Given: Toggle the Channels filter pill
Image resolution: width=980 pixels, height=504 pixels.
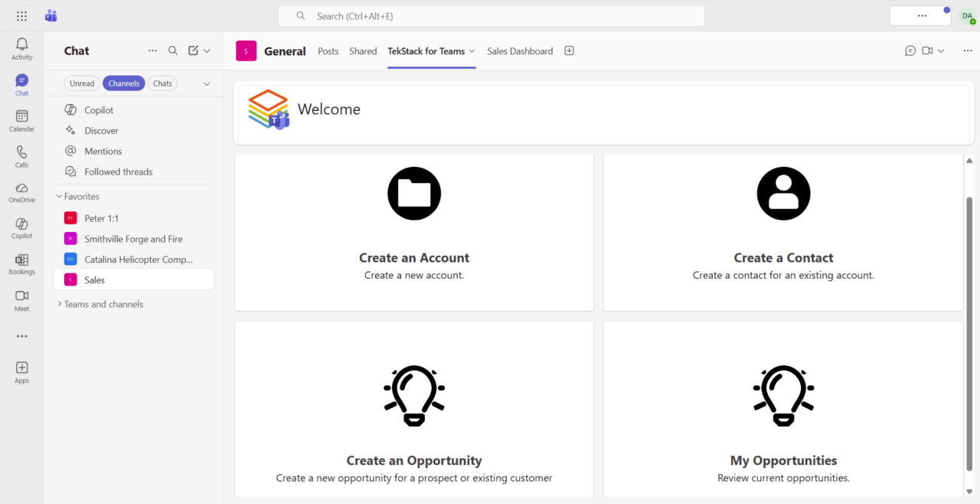Looking at the screenshot, I should tap(124, 83).
